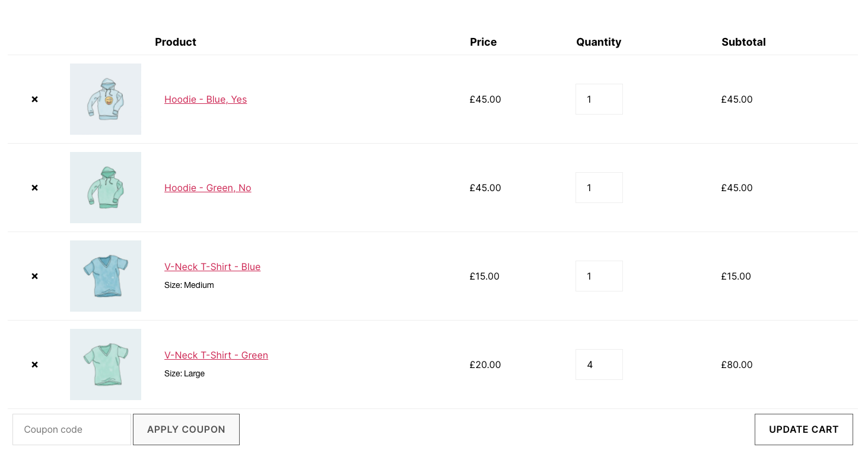Click the quantity field for Hoodie - Blue

(599, 99)
